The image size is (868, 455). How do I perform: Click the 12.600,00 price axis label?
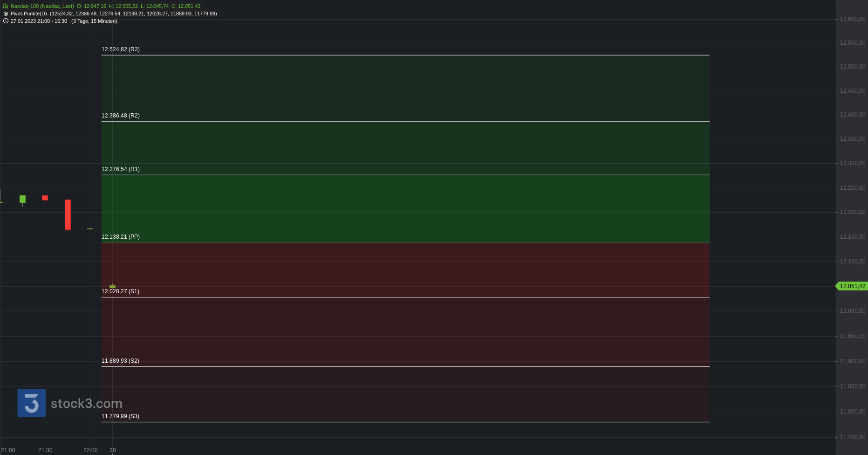(852, 19)
